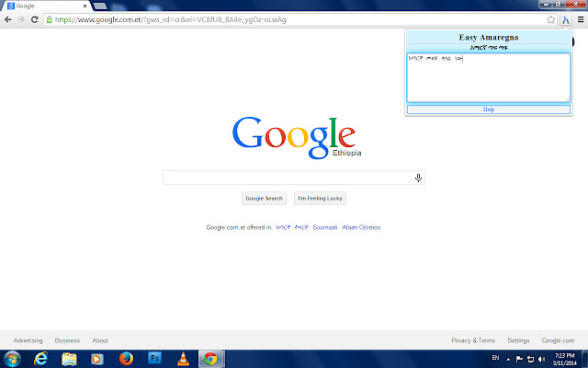This screenshot has height=368, width=588.
Task: Bookmark this page with the star icon
Action: (550, 19)
